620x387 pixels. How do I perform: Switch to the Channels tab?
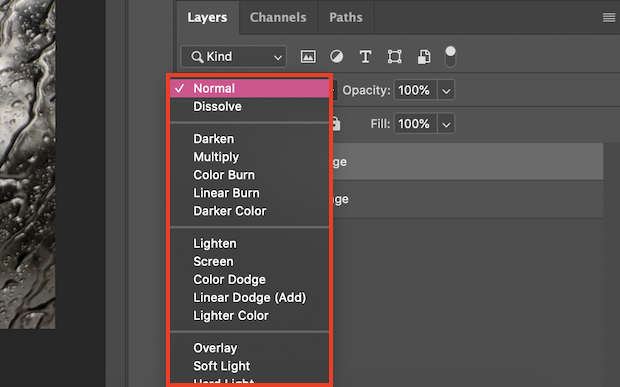pyautogui.click(x=278, y=17)
